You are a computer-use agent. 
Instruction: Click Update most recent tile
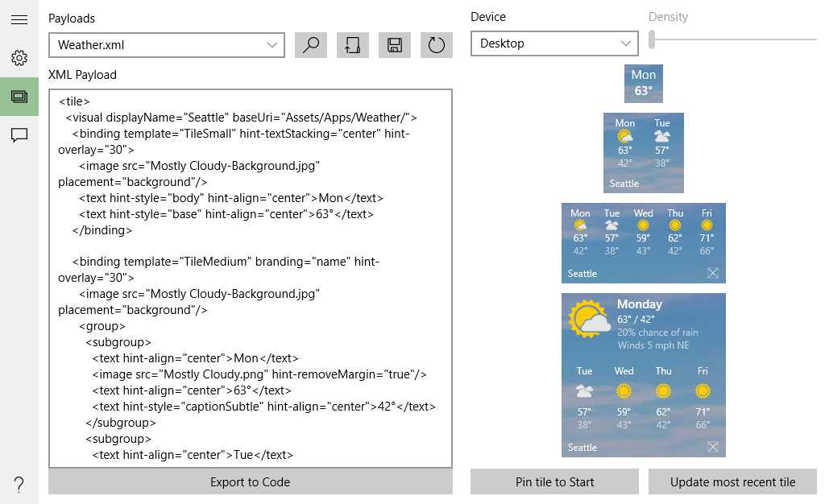pyautogui.click(x=732, y=482)
